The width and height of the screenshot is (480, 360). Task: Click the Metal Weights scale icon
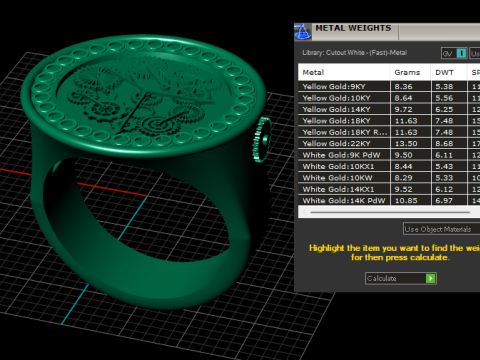point(303,32)
